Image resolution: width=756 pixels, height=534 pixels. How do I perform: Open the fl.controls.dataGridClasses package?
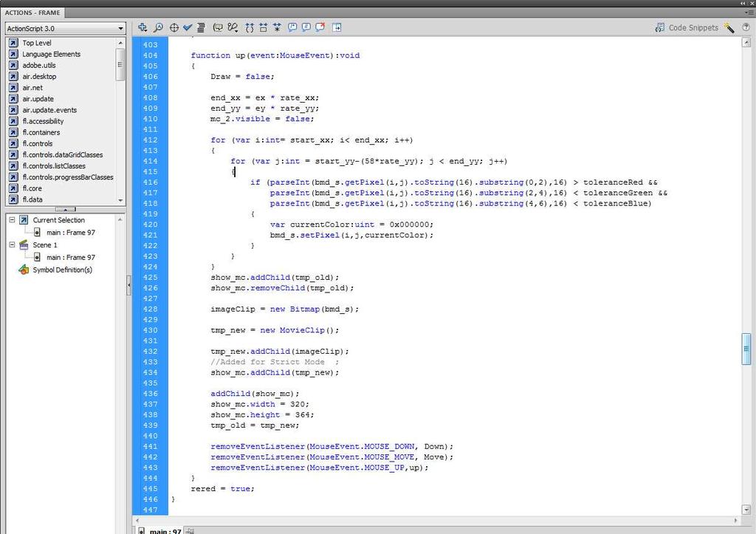point(62,155)
